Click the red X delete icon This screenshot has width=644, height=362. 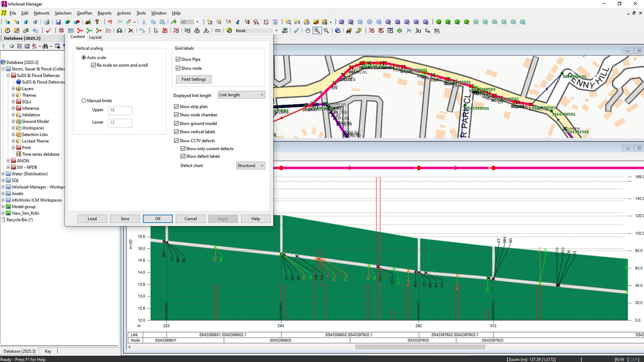tap(131, 31)
